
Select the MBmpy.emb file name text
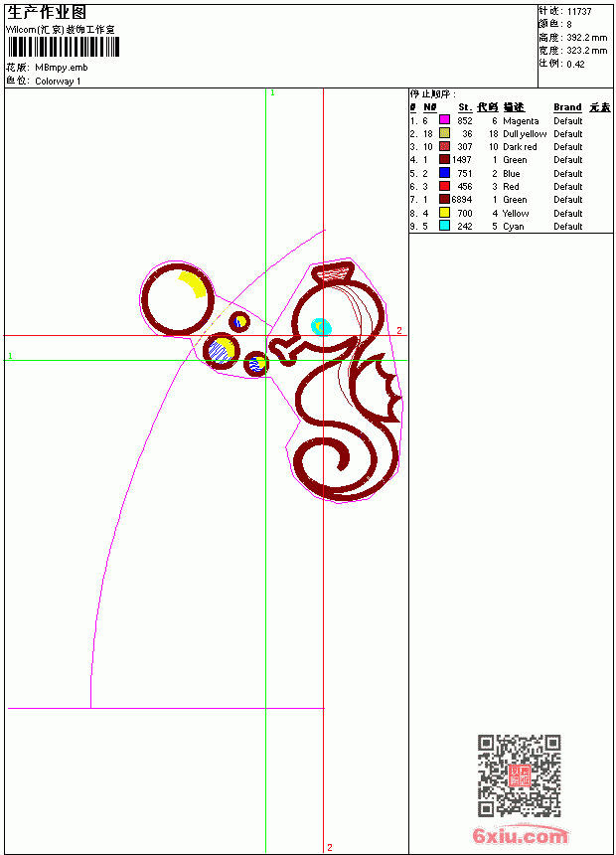click(x=61, y=68)
